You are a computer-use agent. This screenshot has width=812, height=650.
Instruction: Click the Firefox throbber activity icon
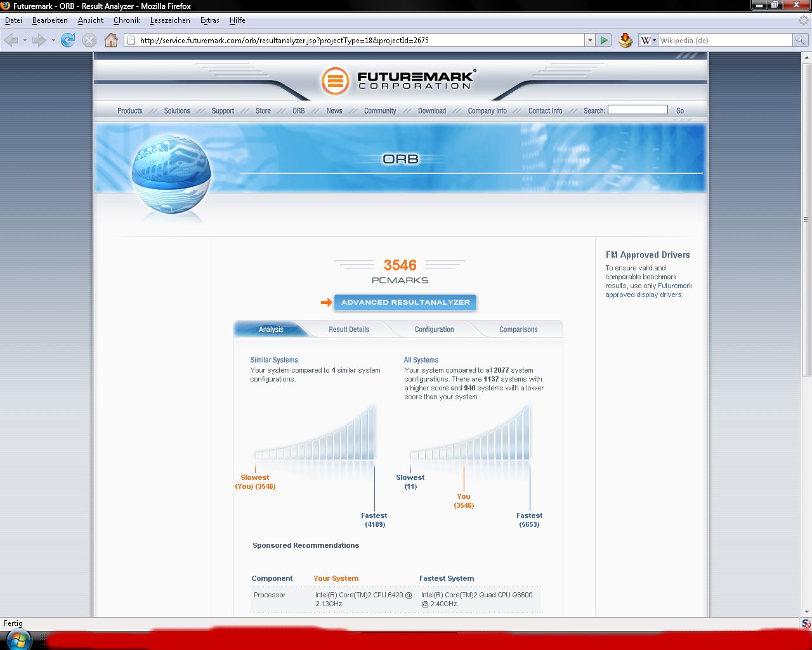coord(804,20)
